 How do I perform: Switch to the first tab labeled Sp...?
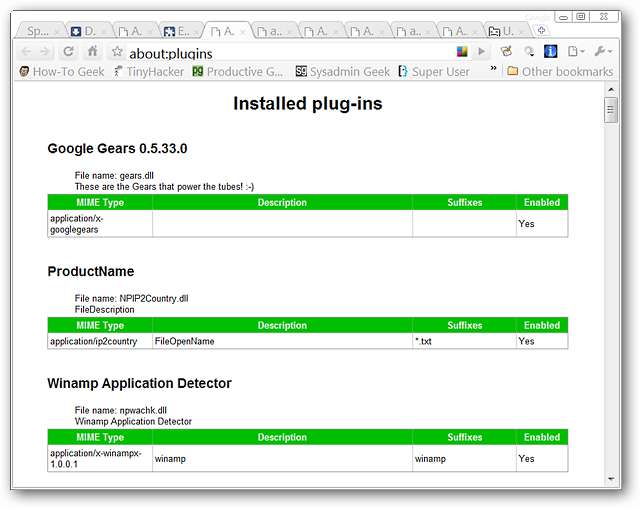40,31
